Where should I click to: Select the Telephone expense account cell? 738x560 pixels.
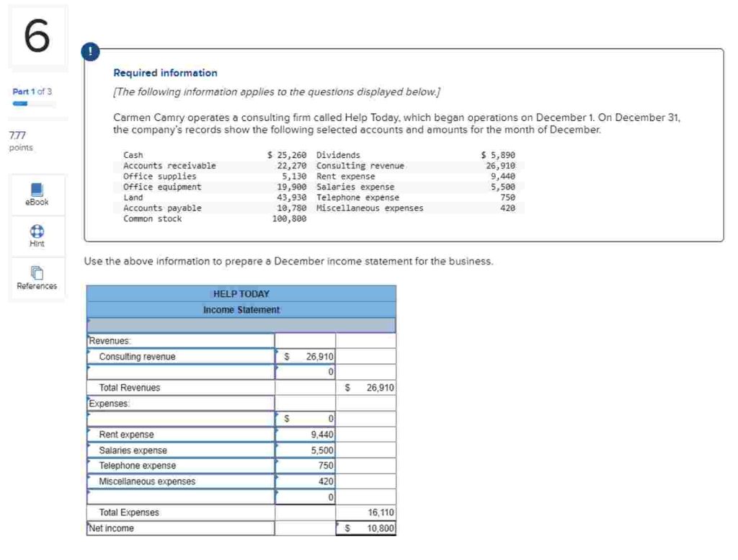tap(181, 466)
